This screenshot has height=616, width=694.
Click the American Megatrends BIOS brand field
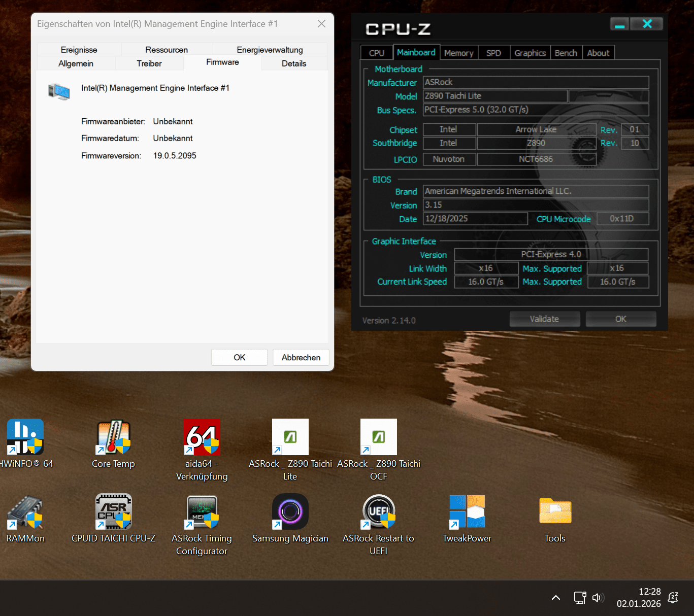point(536,191)
